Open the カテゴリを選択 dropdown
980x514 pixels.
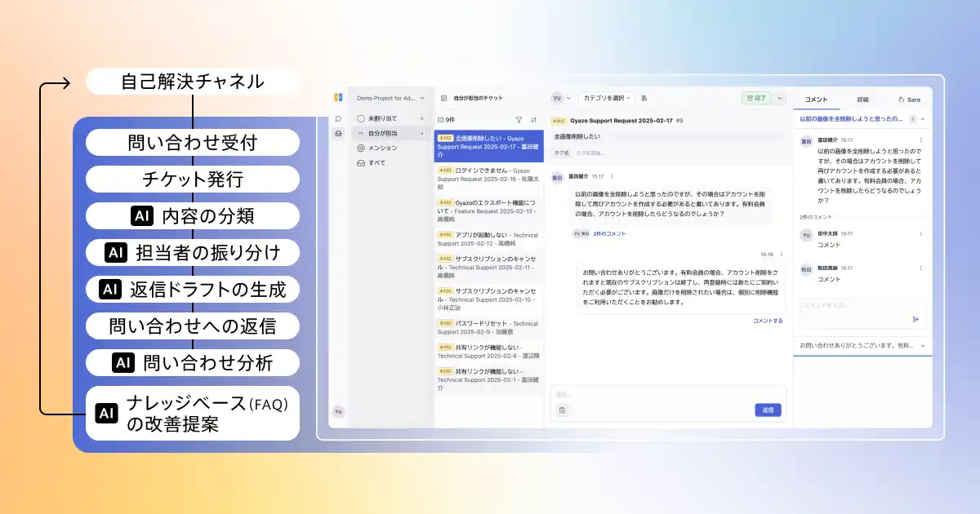pos(607,98)
